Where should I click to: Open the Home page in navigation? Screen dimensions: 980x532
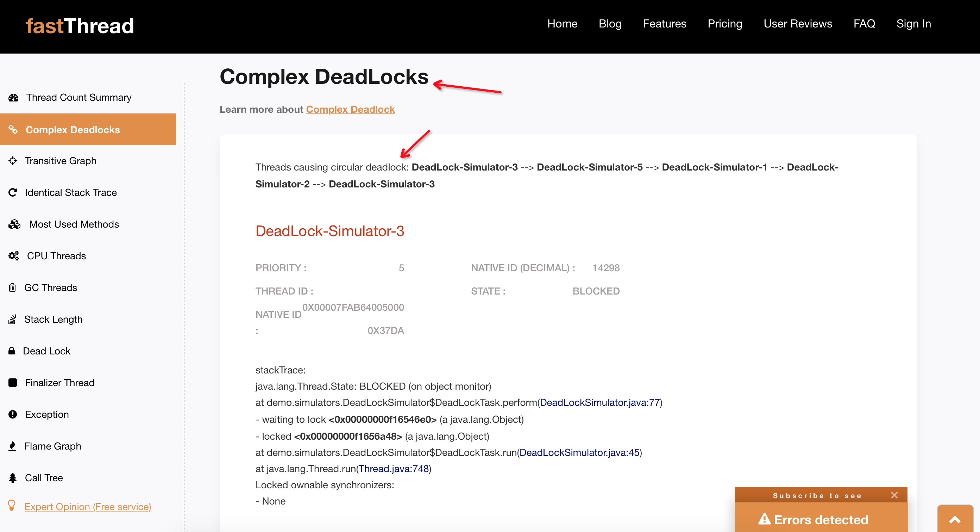coord(562,24)
